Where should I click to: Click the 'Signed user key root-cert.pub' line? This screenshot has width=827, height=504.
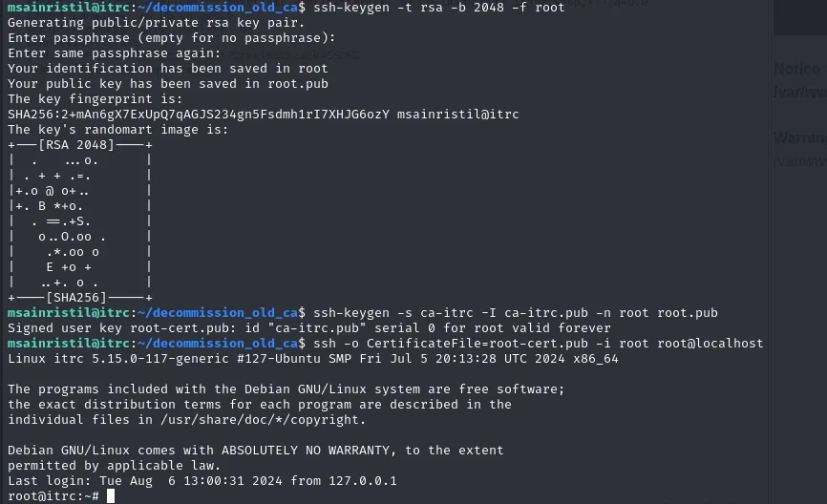(x=308, y=328)
